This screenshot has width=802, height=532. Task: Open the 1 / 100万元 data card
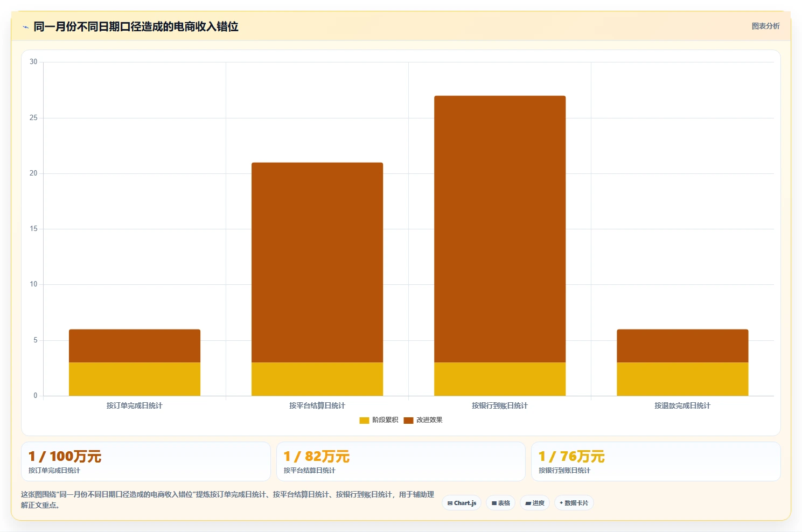145,461
